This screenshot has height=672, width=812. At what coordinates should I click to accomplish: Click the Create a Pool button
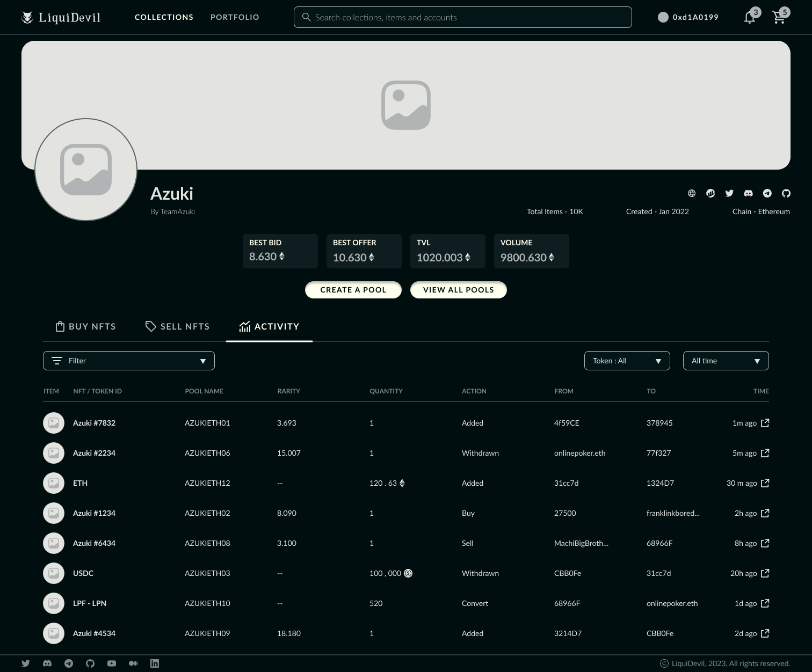tap(353, 290)
